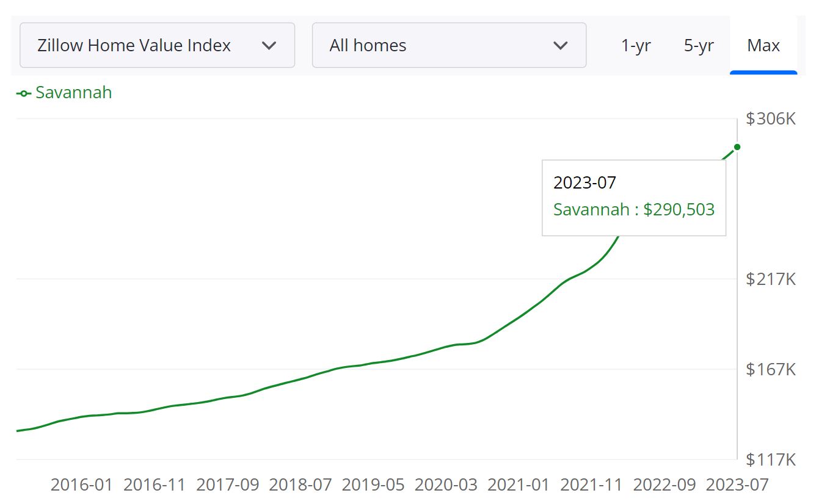This screenshot has height=504, width=819.
Task: Select the 5-yr time range tab
Action: tap(698, 45)
